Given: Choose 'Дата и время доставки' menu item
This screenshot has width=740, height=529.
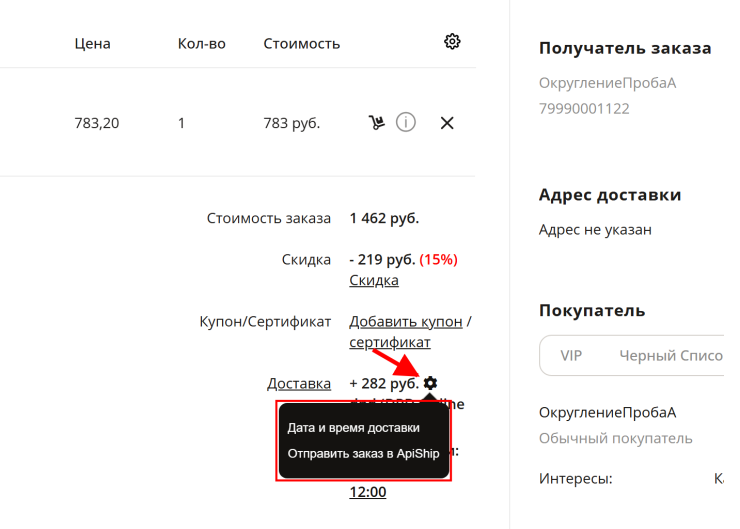Looking at the screenshot, I should click(353, 428).
